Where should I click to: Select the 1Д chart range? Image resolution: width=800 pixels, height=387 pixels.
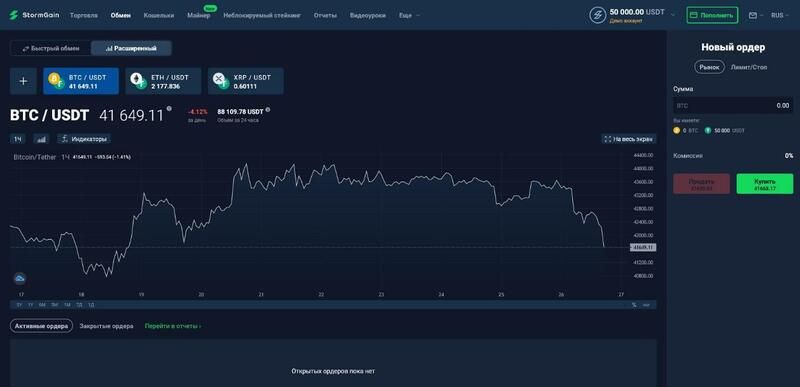(x=91, y=305)
